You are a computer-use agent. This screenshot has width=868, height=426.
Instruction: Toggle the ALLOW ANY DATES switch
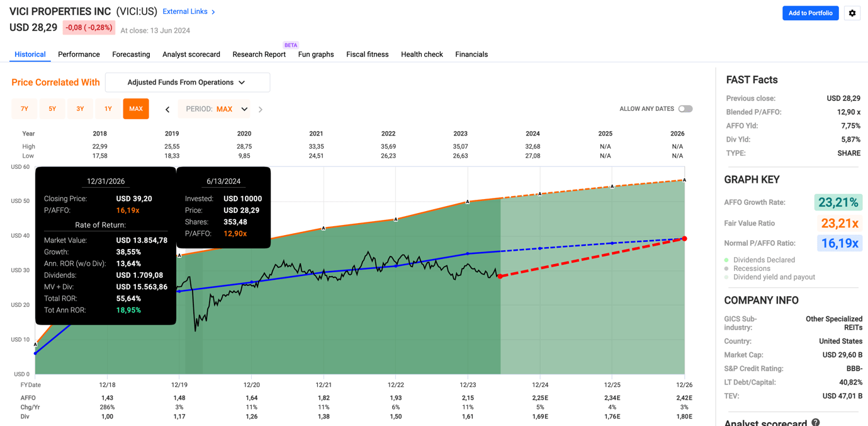click(684, 108)
